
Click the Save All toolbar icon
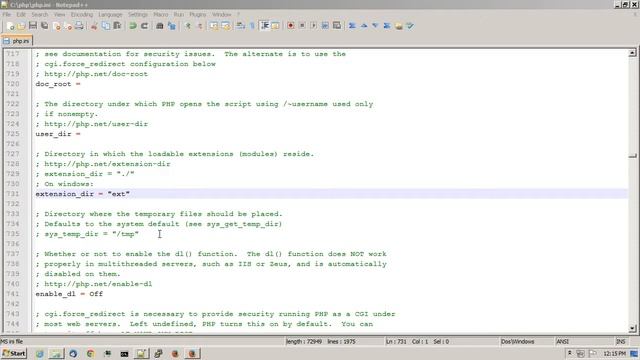click(44, 26)
